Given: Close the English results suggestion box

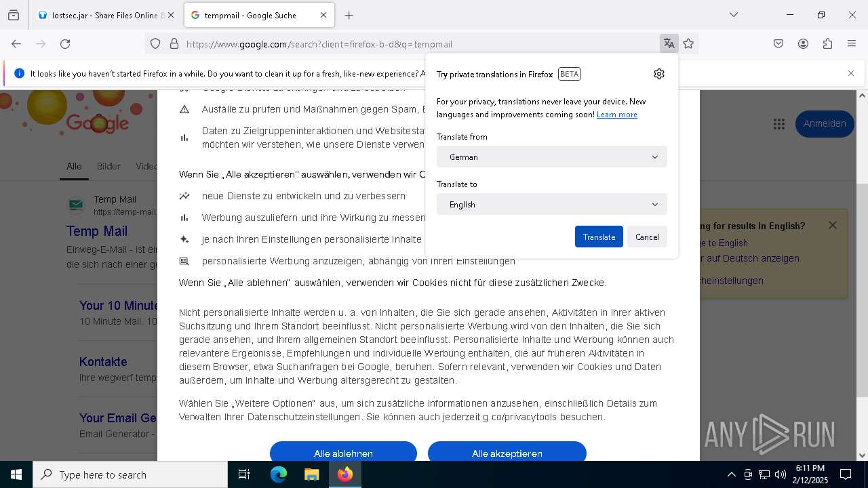Looking at the screenshot, I should point(833,225).
